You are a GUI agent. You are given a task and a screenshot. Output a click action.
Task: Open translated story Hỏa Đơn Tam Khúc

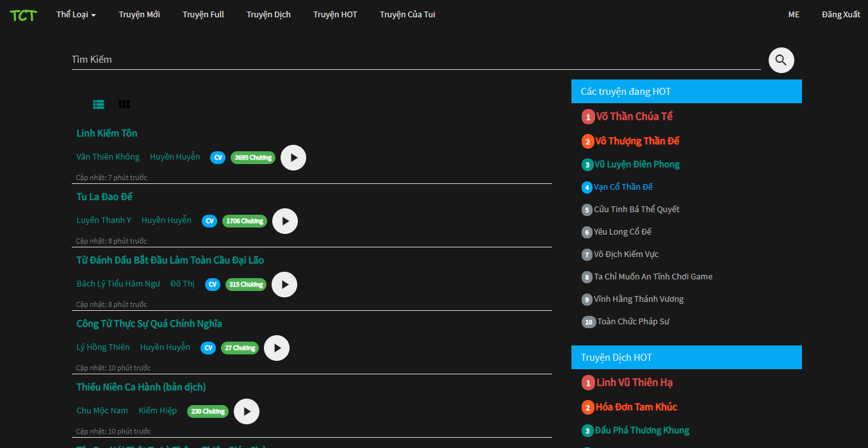pos(637,407)
